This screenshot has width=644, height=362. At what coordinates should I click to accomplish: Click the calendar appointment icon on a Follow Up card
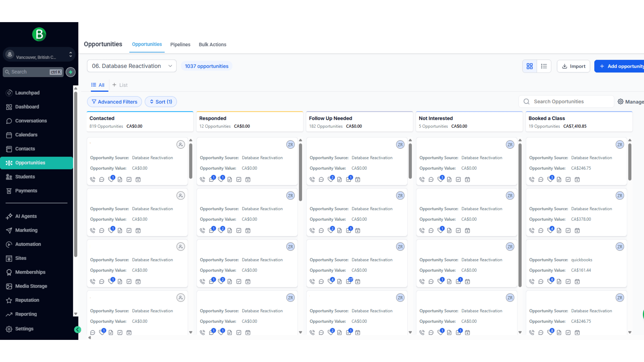point(358,179)
